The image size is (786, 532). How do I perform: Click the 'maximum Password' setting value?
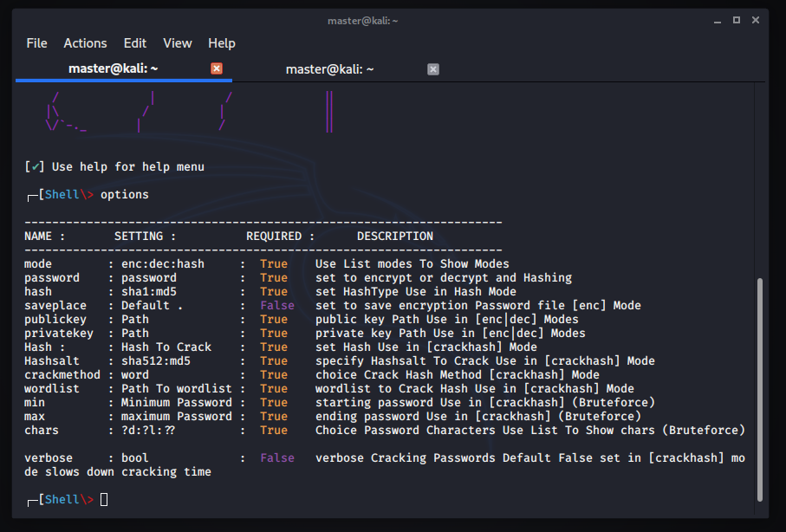click(x=177, y=416)
